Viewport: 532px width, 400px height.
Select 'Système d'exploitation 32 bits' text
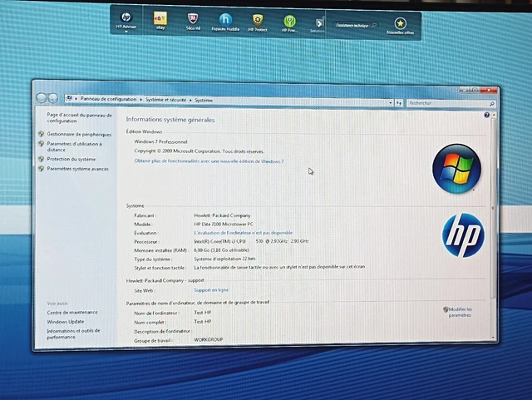pyautogui.click(x=224, y=259)
